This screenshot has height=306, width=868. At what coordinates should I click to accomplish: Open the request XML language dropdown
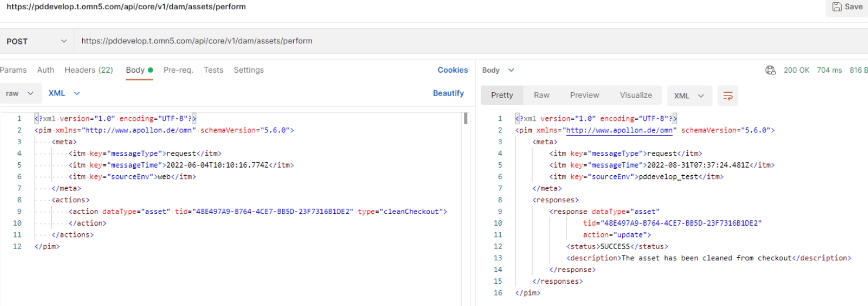click(64, 93)
